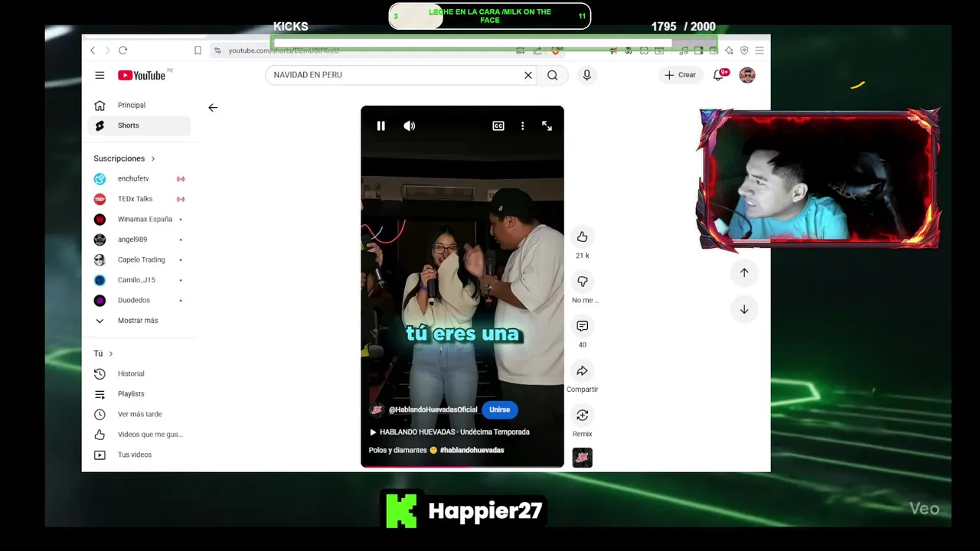Open site info icon beside the URL
Viewport: 980px width, 551px height.
tap(217, 51)
